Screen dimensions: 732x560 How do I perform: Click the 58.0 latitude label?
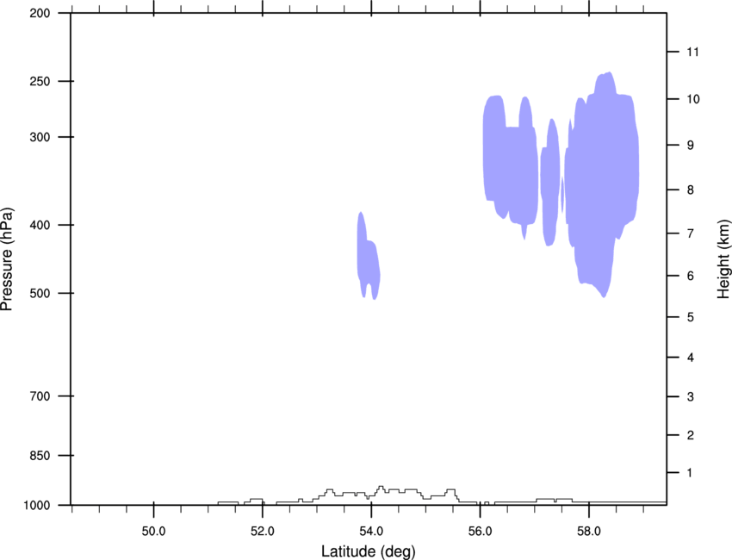[589, 532]
